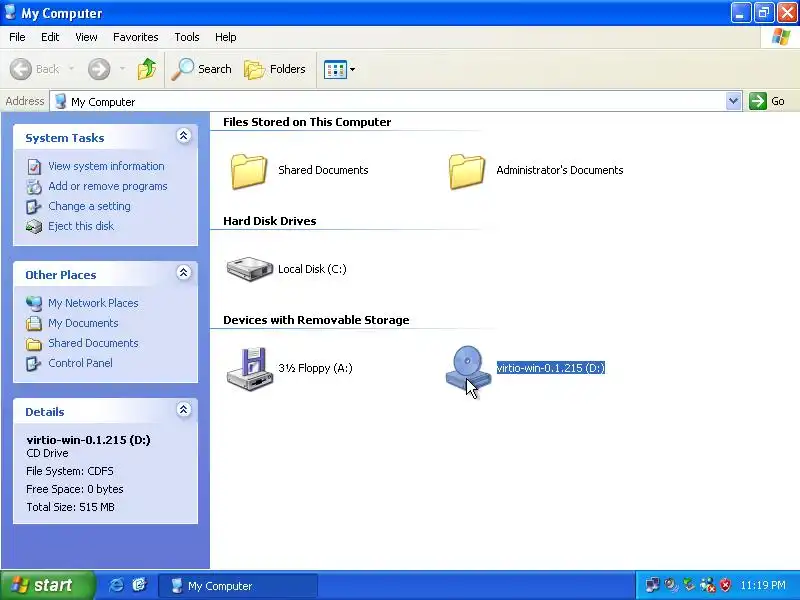This screenshot has width=800, height=600.
Task: Select Administrator's Documents folder icon
Action: (x=467, y=171)
